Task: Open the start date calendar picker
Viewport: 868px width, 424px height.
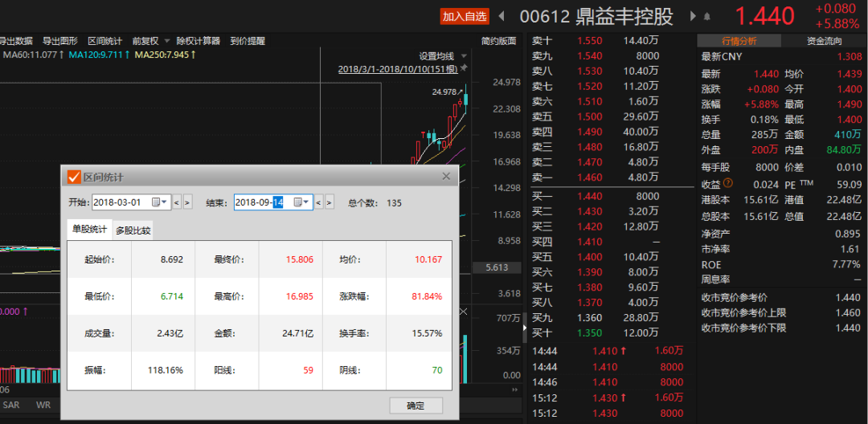Action: point(160,202)
